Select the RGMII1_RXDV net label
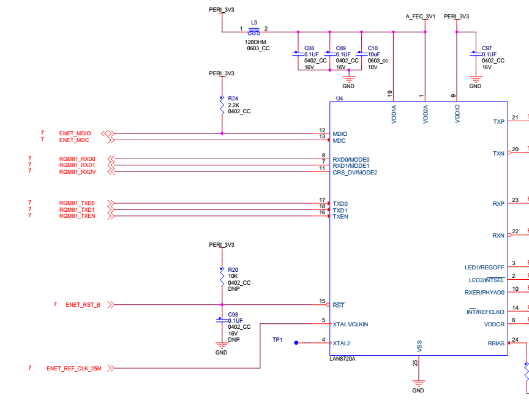529x420 pixels. click(78, 172)
